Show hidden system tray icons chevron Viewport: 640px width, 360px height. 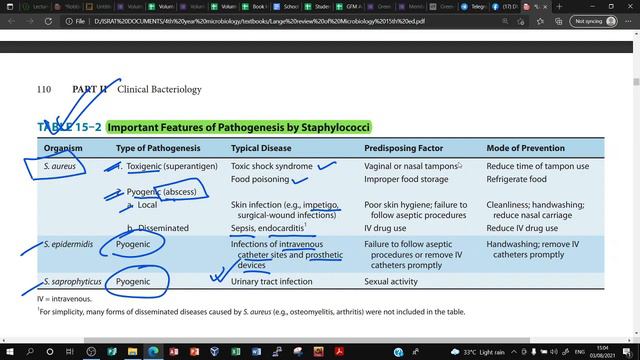(x=513, y=352)
